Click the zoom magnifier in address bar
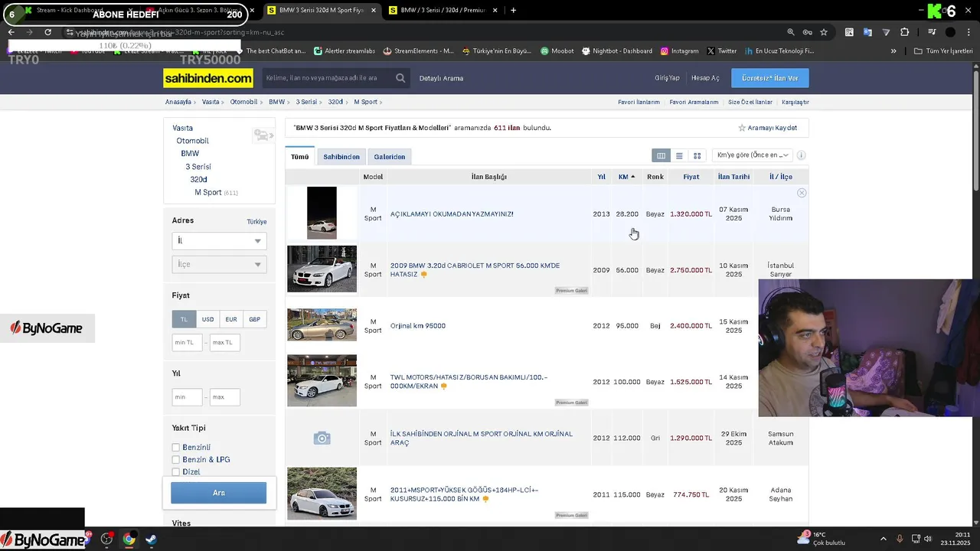This screenshot has width=980, height=551. (791, 32)
